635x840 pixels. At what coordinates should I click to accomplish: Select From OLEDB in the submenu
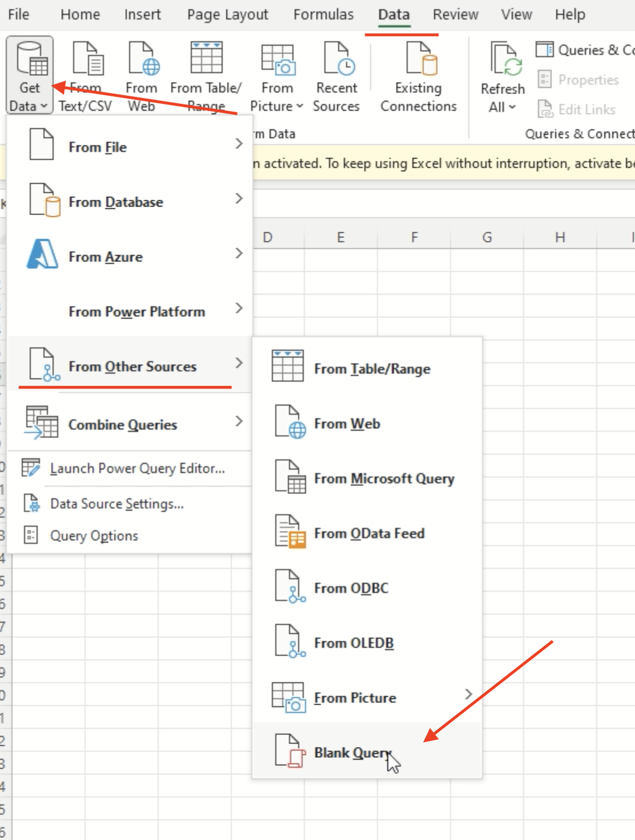354,643
